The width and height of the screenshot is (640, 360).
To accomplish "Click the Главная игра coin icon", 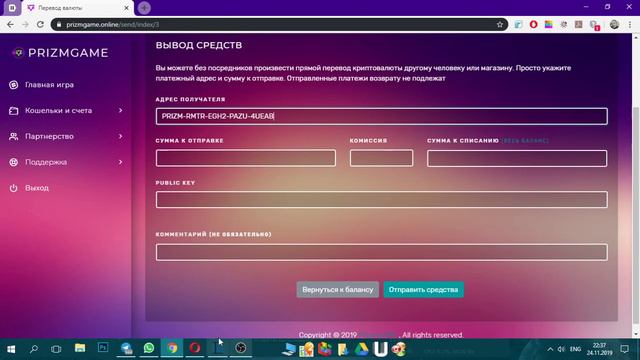I will tap(13, 85).
